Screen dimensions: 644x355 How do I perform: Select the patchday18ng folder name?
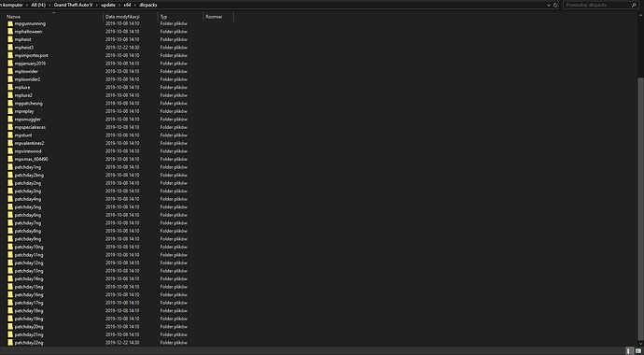(x=29, y=310)
